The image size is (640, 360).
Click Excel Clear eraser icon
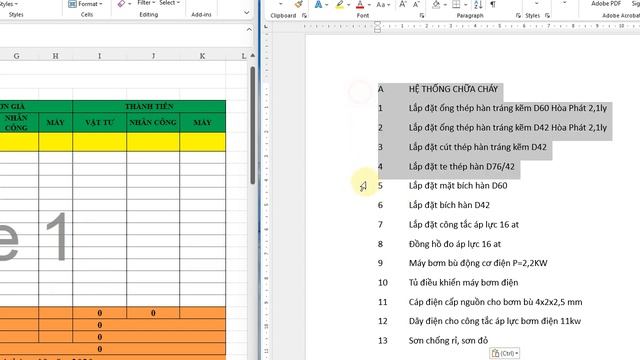122,4
